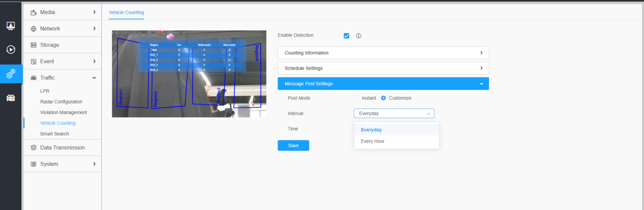Select the Instant post mode radio
Viewport: 644px width, 210px height.
[356, 98]
